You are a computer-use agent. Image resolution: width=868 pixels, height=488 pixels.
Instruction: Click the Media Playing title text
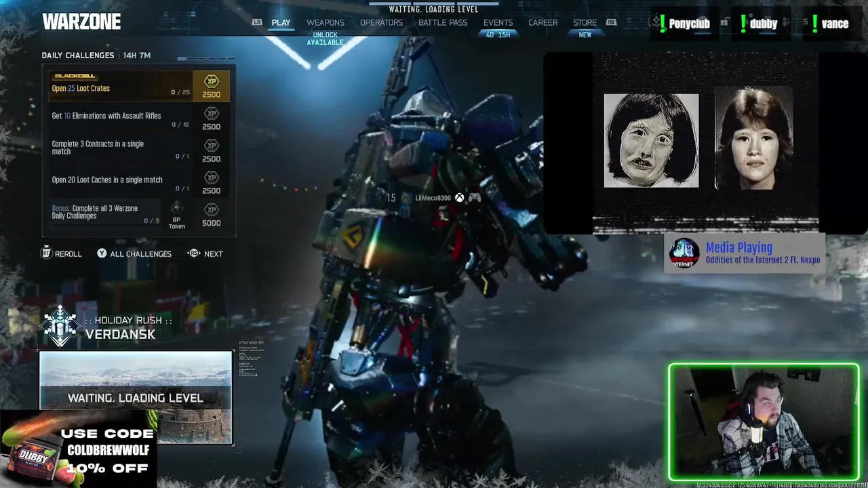(739, 247)
